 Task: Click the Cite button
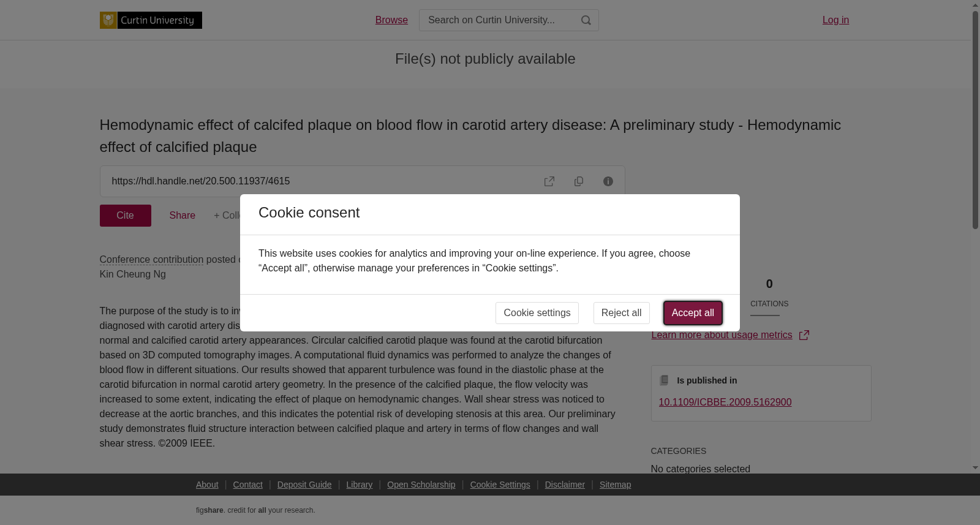(x=126, y=216)
